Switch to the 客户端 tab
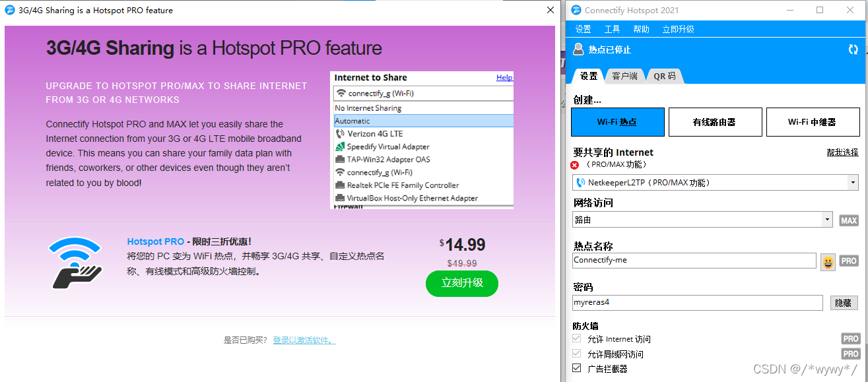Viewport: 868px width, 382px height. [625, 76]
